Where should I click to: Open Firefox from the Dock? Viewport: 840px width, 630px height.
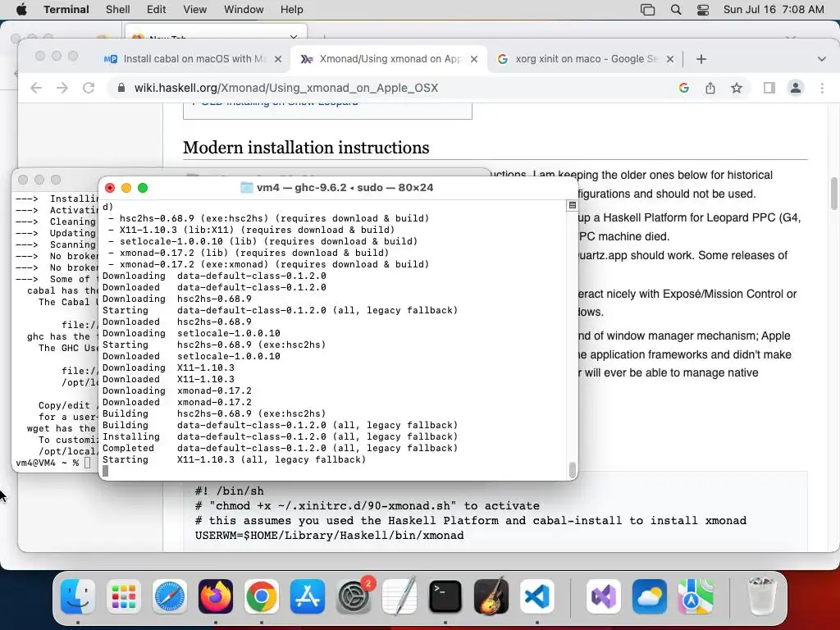216,596
